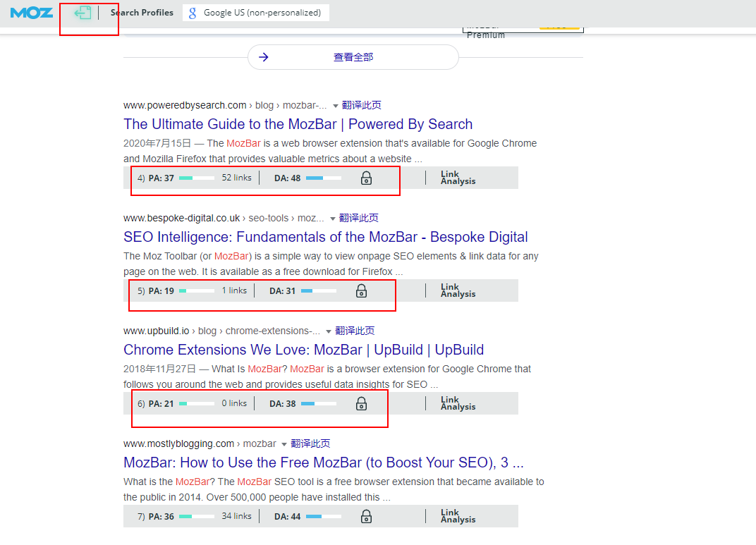Click 0 links text in result 6
The image size is (756, 545).
coord(234,403)
